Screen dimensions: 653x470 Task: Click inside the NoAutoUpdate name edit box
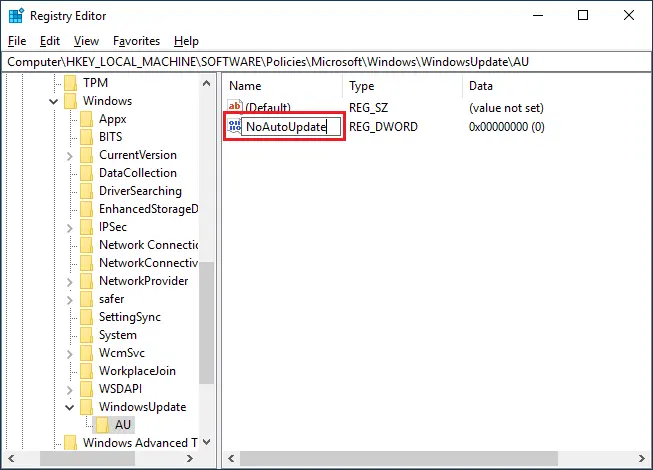(291, 127)
